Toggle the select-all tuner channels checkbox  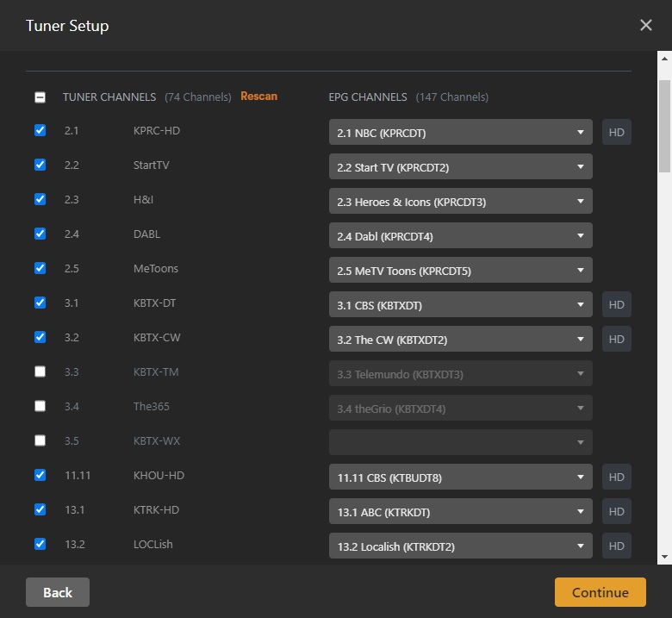tap(40, 97)
